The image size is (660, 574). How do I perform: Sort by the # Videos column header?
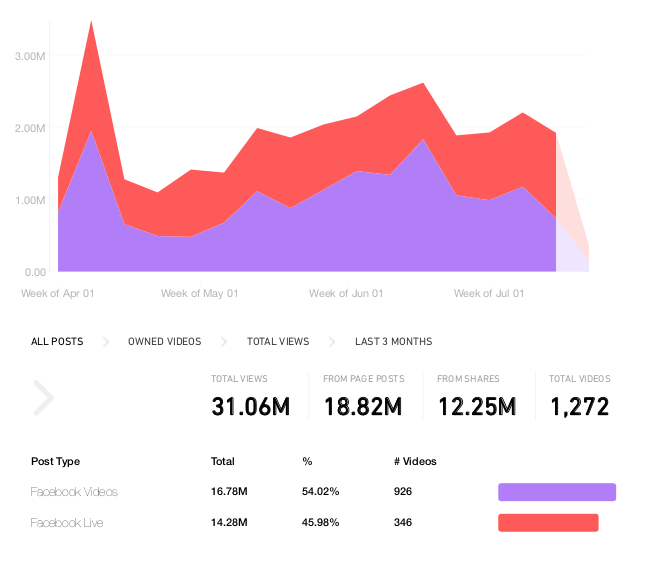(x=415, y=461)
